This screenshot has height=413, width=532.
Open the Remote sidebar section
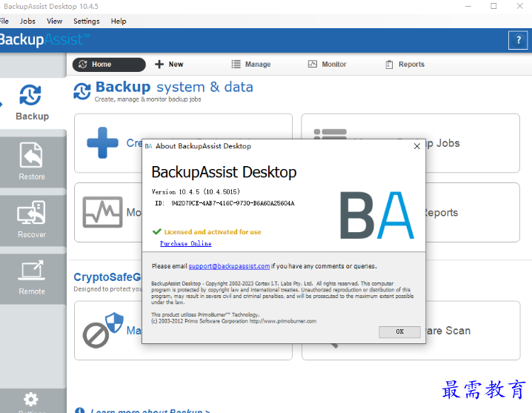[x=33, y=278]
